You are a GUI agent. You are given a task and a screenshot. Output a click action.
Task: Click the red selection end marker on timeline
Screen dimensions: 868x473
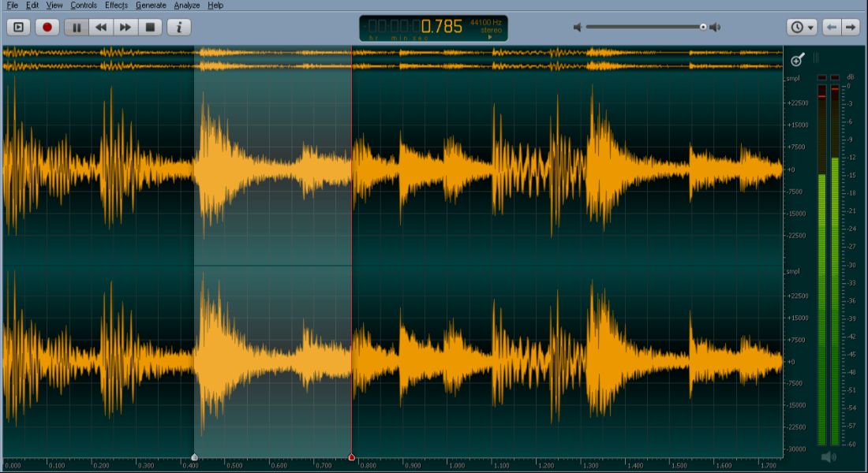coord(351,456)
